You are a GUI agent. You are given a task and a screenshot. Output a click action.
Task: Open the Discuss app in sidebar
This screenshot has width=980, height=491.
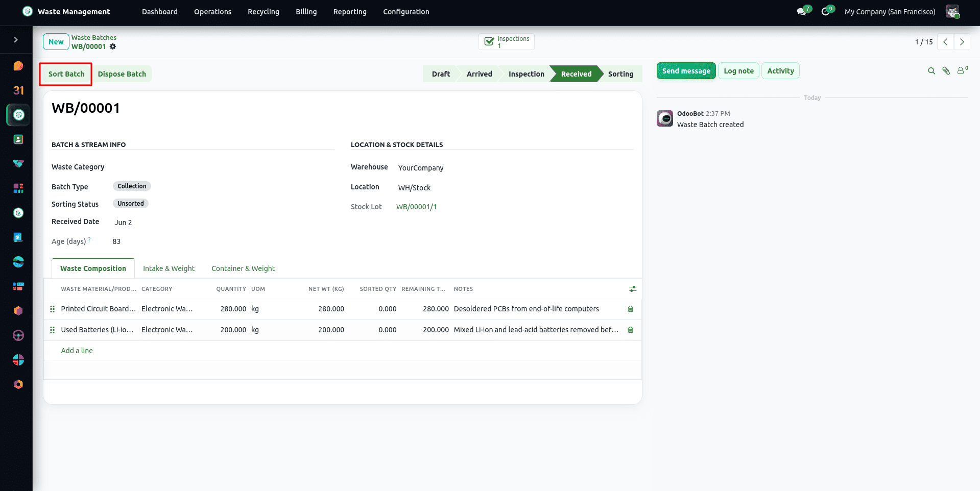pos(18,66)
